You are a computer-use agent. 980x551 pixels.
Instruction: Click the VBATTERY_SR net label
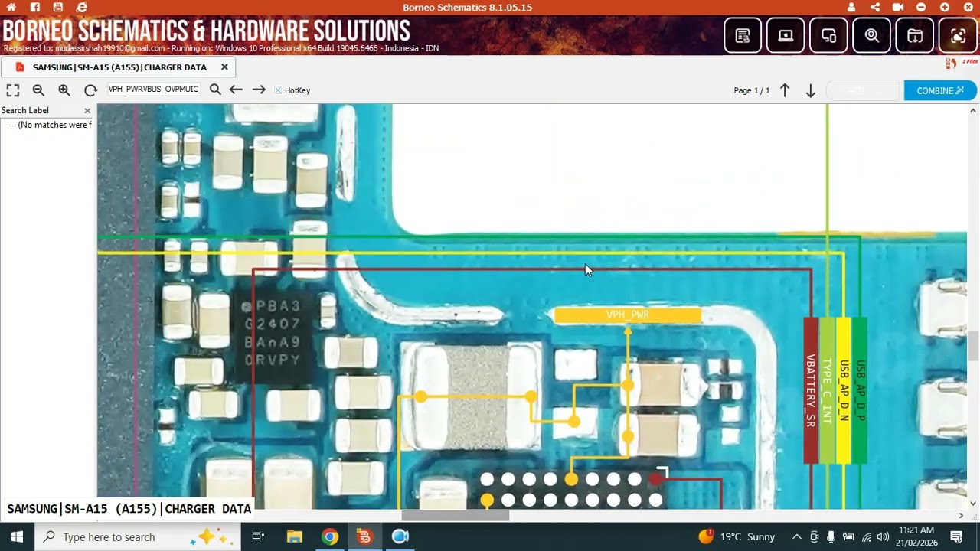tap(810, 390)
